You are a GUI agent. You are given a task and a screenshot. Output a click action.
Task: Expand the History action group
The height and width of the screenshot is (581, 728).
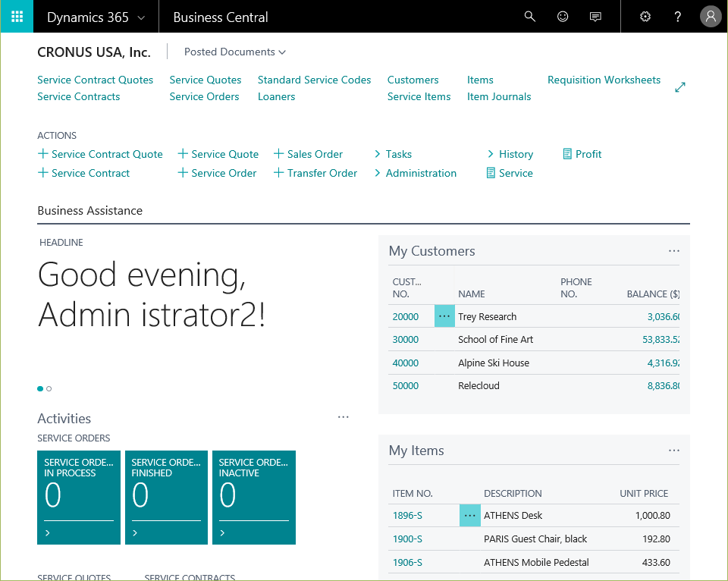click(x=510, y=154)
